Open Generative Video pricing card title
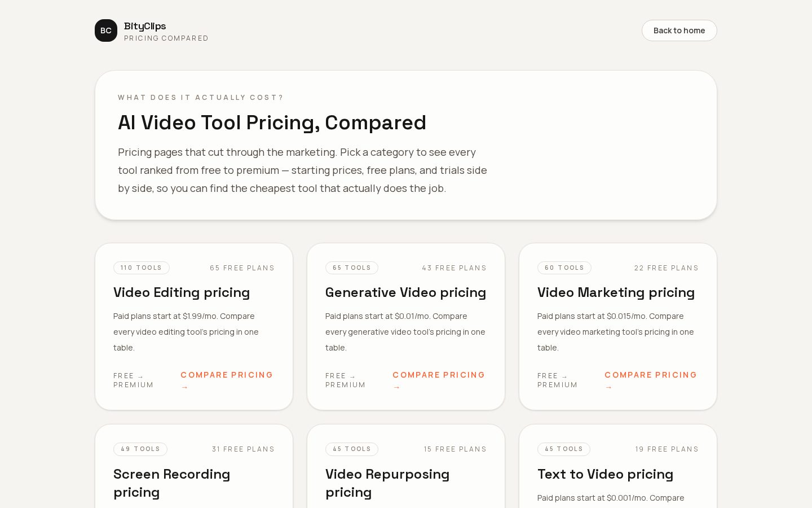812x508 pixels. coord(405,292)
